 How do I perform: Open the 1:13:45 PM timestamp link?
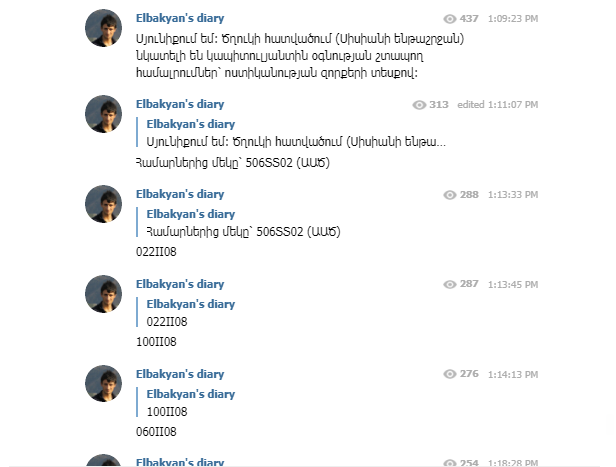(513, 285)
